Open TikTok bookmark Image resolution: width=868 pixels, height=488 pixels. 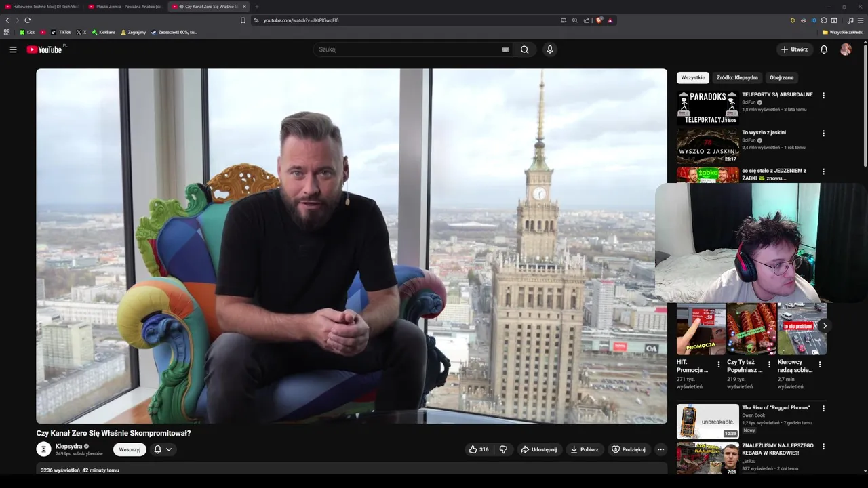(x=61, y=32)
